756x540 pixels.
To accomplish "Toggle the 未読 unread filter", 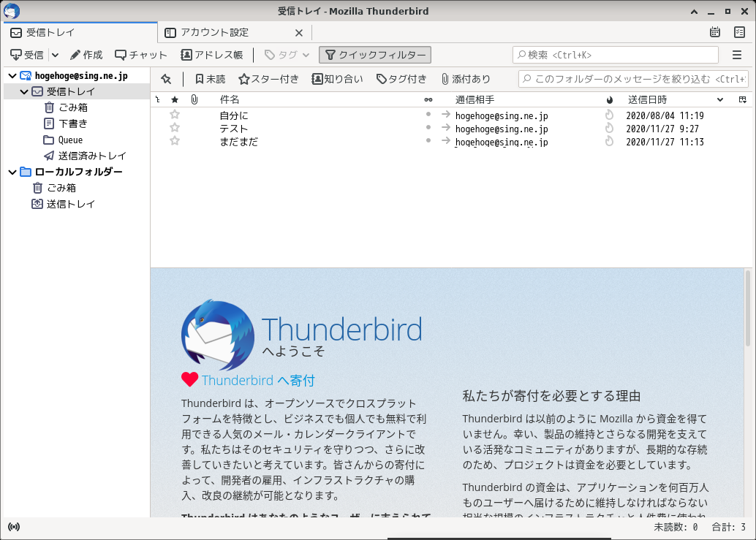I will pos(211,79).
